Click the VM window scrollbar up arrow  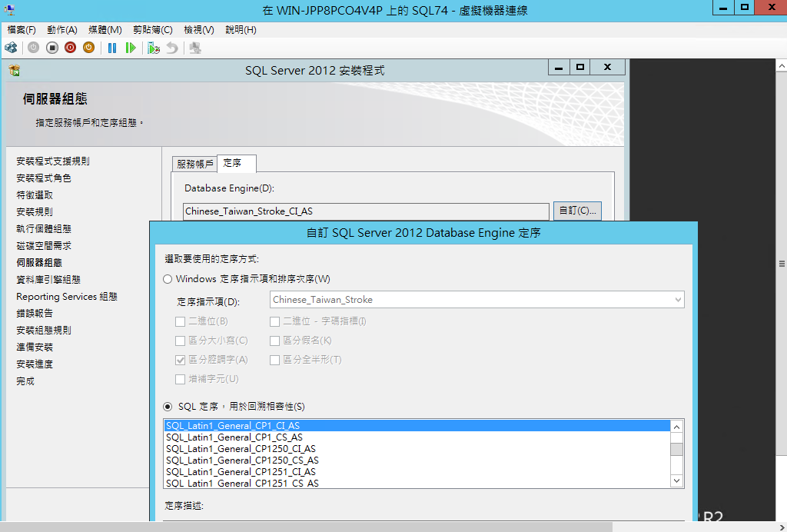pyautogui.click(x=782, y=65)
